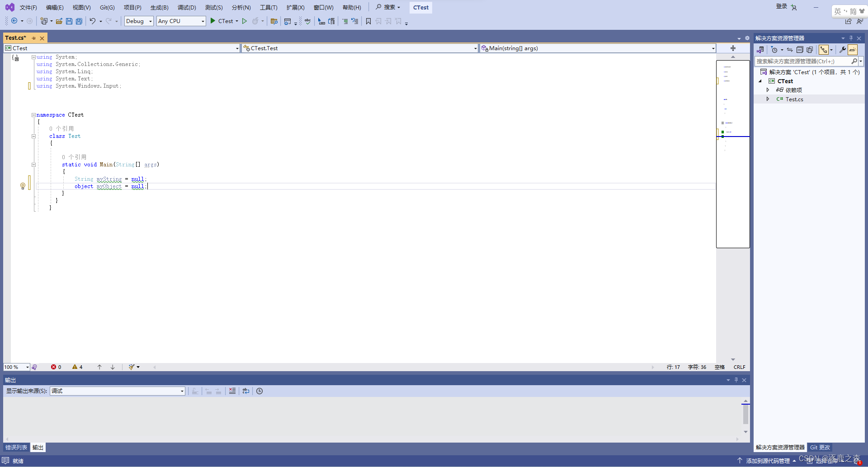
Task: Open the code cleanup broom icon
Action: [x=132, y=367]
